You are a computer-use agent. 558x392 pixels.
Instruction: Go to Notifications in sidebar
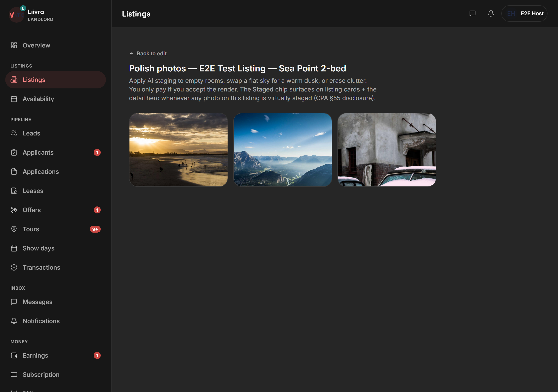pos(55,321)
